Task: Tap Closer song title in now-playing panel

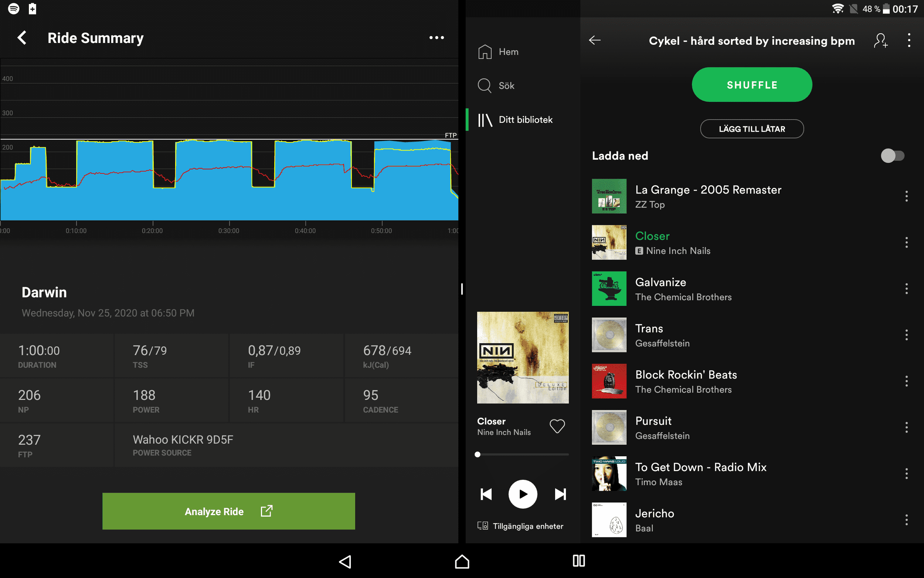Action: click(x=491, y=421)
